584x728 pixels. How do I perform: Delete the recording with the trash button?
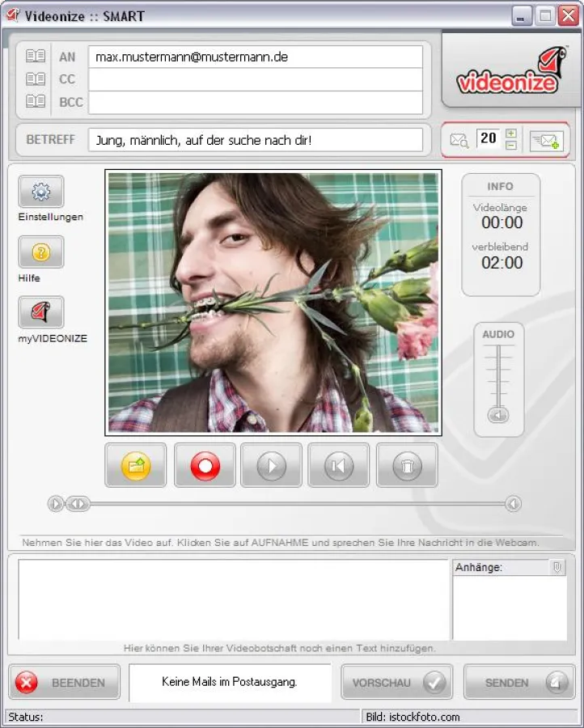click(x=407, y=465)
